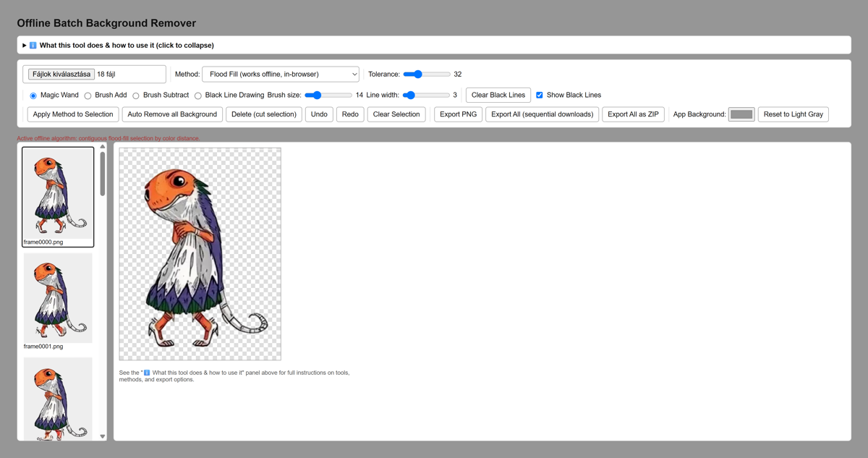Click the Brush size value '14'
Screen dimensions: 868x458
[359, 95]
